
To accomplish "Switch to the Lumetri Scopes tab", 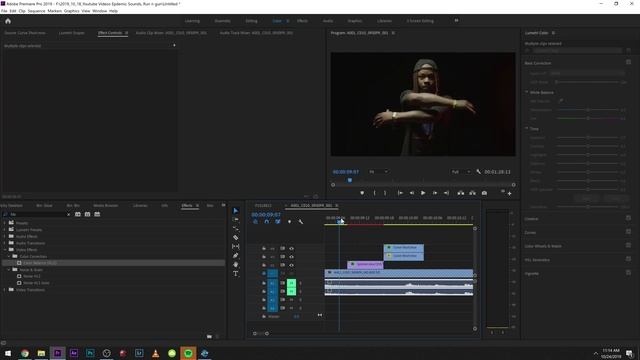I will click(x=71, y=33).
